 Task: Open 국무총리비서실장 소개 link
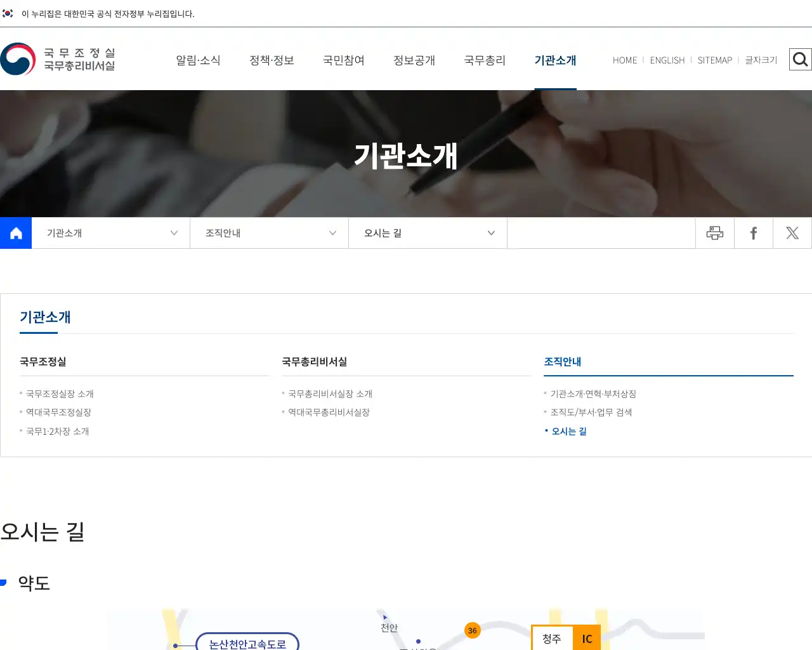point(330,394)
